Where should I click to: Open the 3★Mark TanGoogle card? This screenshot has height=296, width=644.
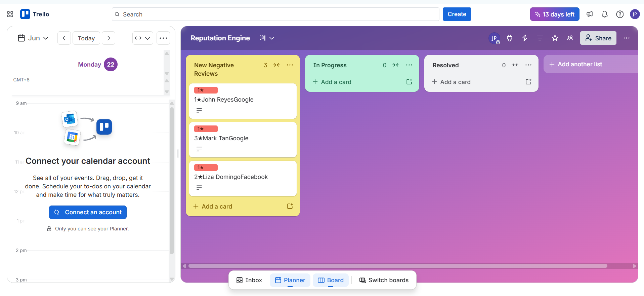[x=243, y=140]
